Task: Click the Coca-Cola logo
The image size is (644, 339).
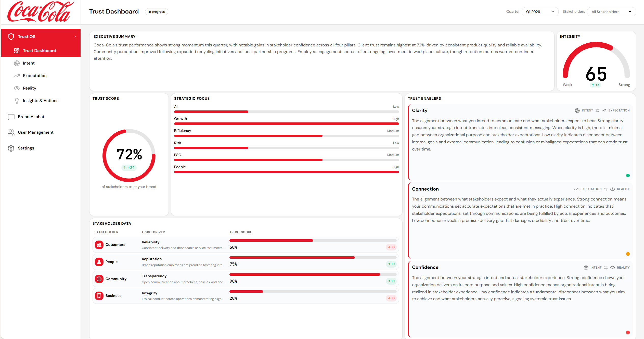Action: (x=41, y=12)
